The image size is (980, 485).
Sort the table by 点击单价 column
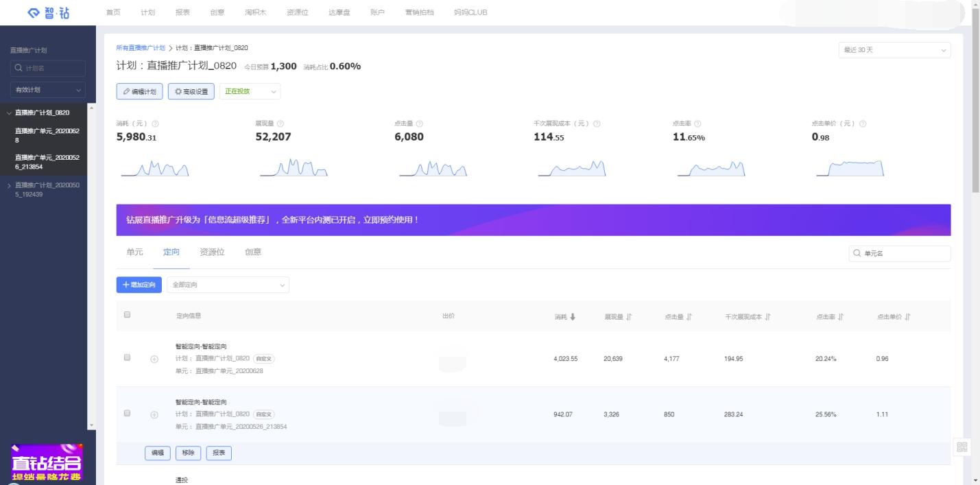tap(907, 316)
